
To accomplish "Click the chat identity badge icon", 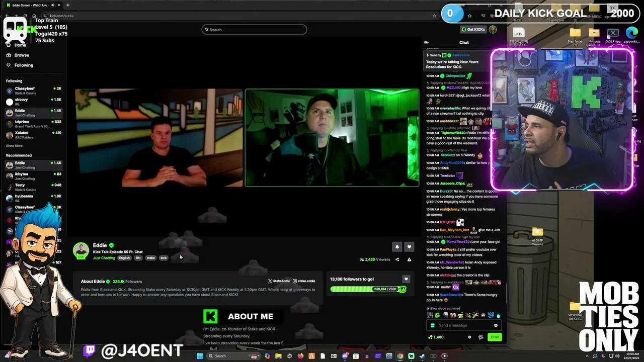I will click(x=480, y=337).
